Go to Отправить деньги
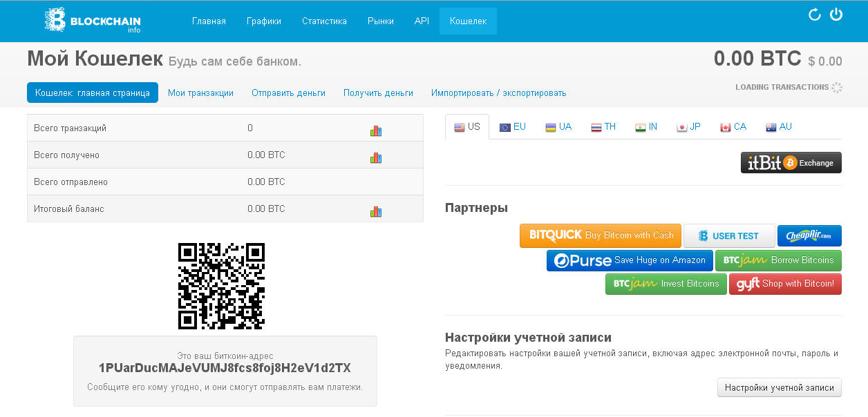This screenshot has width=868, height=417. point(288,93)
